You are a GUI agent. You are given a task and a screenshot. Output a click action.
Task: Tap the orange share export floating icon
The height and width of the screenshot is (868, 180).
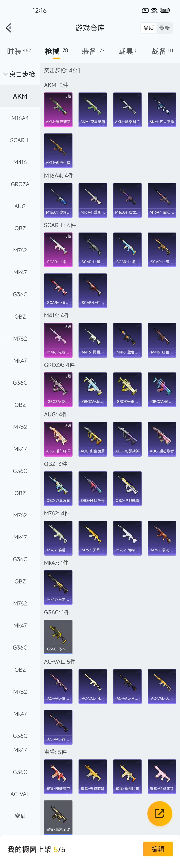(x=159, y=813)
